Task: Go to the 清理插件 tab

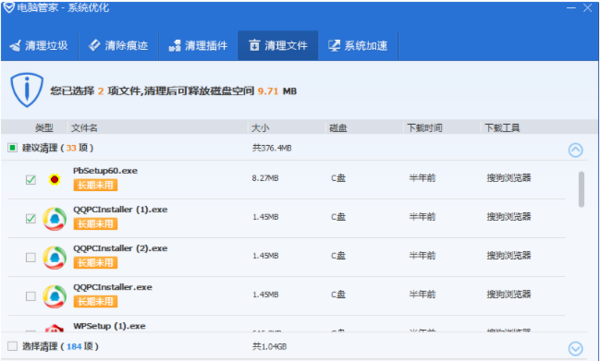Action: 198,46
